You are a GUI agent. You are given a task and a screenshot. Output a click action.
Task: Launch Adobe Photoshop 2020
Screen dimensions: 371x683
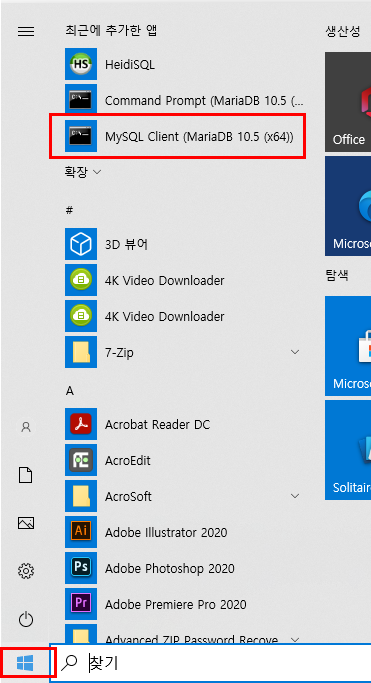click(x=185, y=568)
